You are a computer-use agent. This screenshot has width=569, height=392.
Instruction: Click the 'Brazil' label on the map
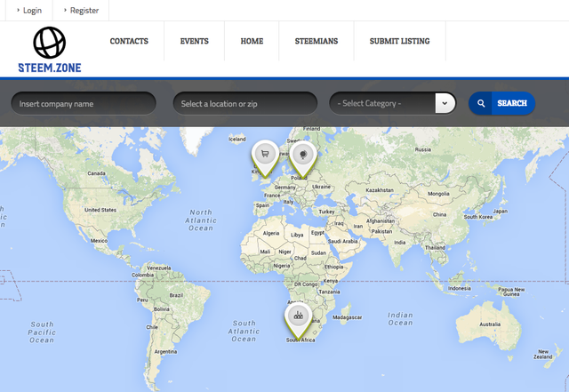(176, 295)
